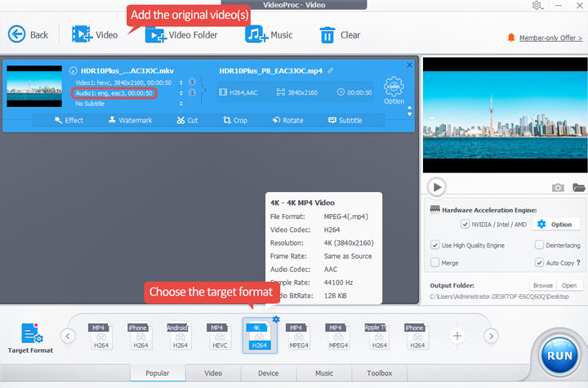Switch to Toolbox tab
Image resolution: width=588 pixels, height=388 pixels.
click(x=379, y=373)
